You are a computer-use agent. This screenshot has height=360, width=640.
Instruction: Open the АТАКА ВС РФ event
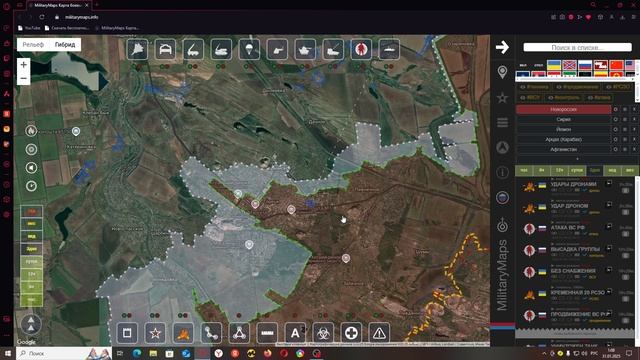[x=568, y=227]
